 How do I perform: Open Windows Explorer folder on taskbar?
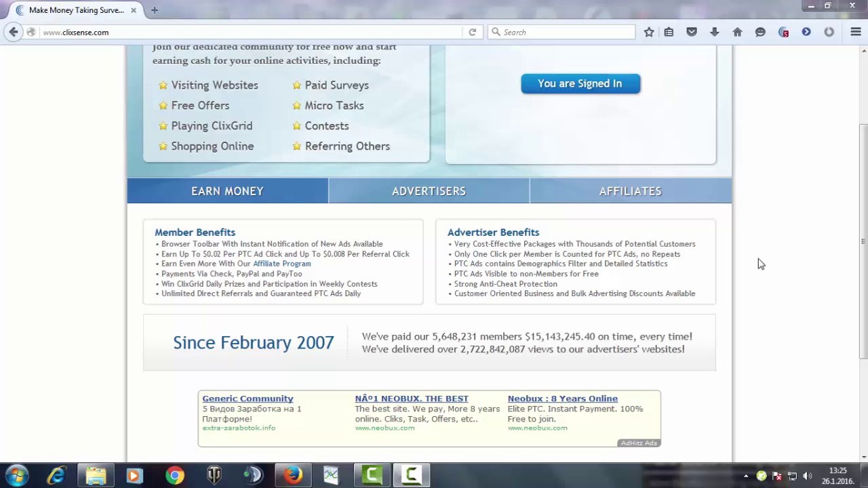click(x=96, y=476)
